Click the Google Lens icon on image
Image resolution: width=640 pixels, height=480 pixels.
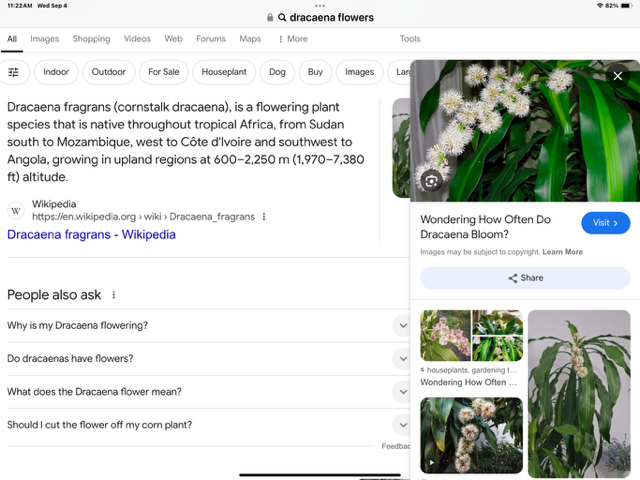coord(431,180)
